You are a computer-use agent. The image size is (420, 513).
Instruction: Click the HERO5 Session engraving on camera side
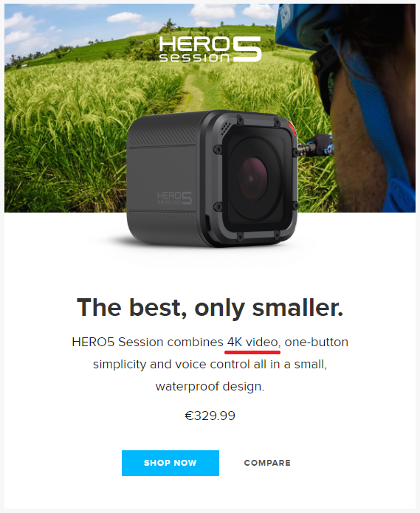click(x=174, y=199)
